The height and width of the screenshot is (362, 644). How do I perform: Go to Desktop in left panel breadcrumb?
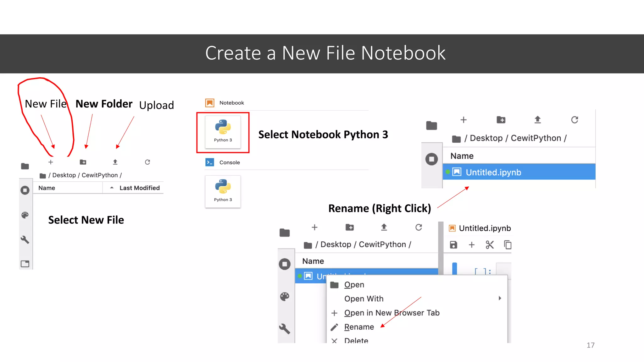(x=64, y=175)
